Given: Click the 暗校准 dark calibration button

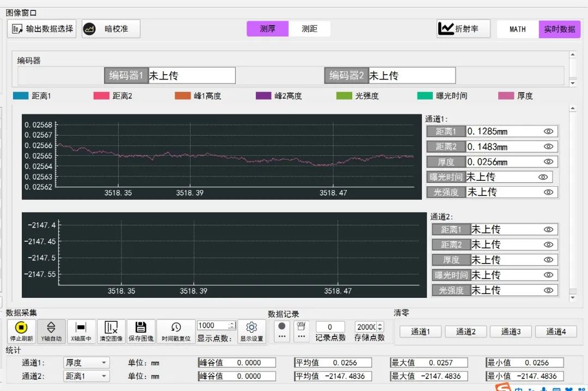Looking at the screenshot, I should (x=111, y=29).
